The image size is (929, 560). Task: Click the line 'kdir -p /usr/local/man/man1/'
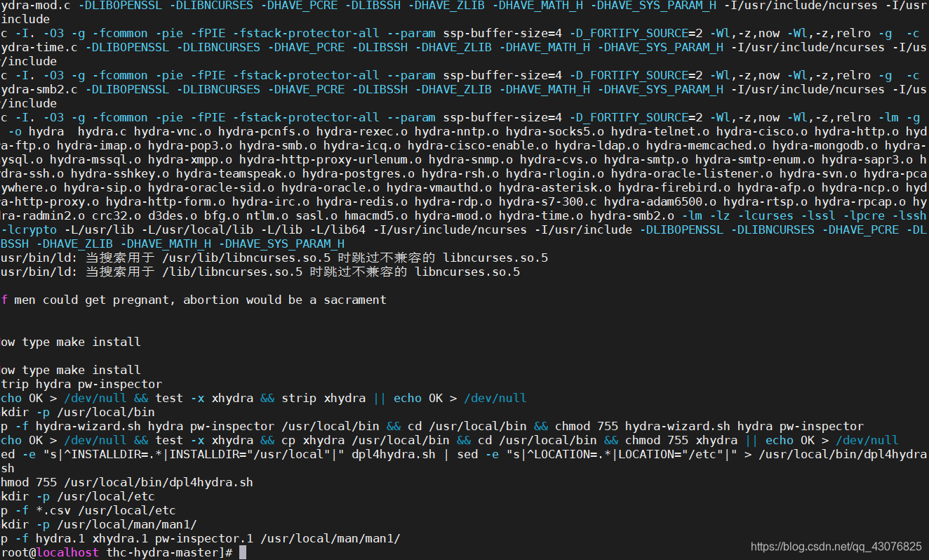pos(99,525)
